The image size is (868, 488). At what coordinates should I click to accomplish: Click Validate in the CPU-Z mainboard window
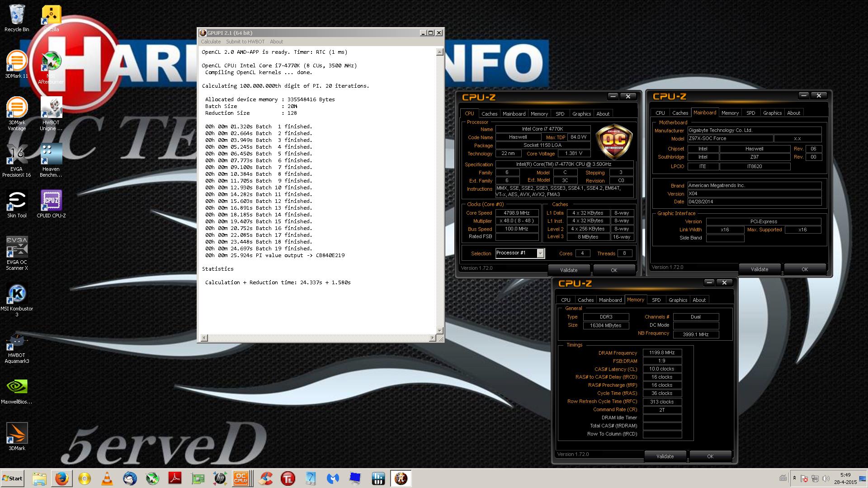click(x=759, y=269)
